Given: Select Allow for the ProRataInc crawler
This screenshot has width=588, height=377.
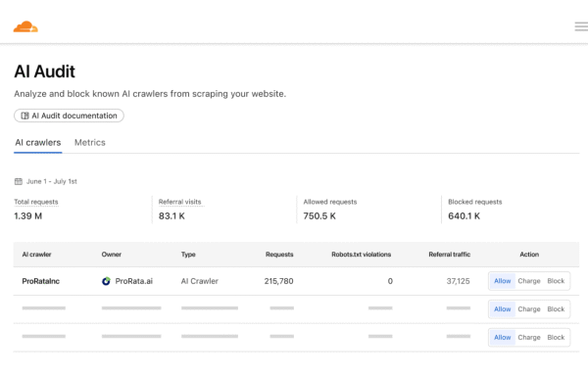Looking at the screenshot, I should 502,281.
